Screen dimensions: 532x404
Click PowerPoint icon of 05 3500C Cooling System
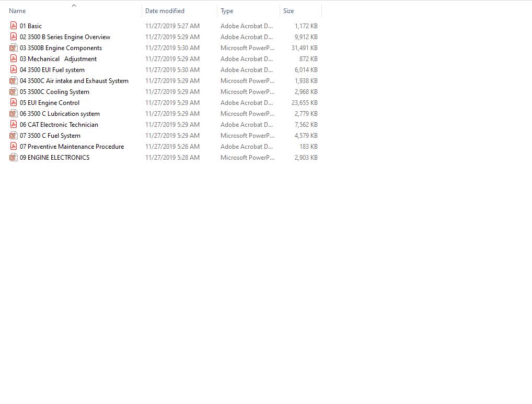click(x=13, y=91)
